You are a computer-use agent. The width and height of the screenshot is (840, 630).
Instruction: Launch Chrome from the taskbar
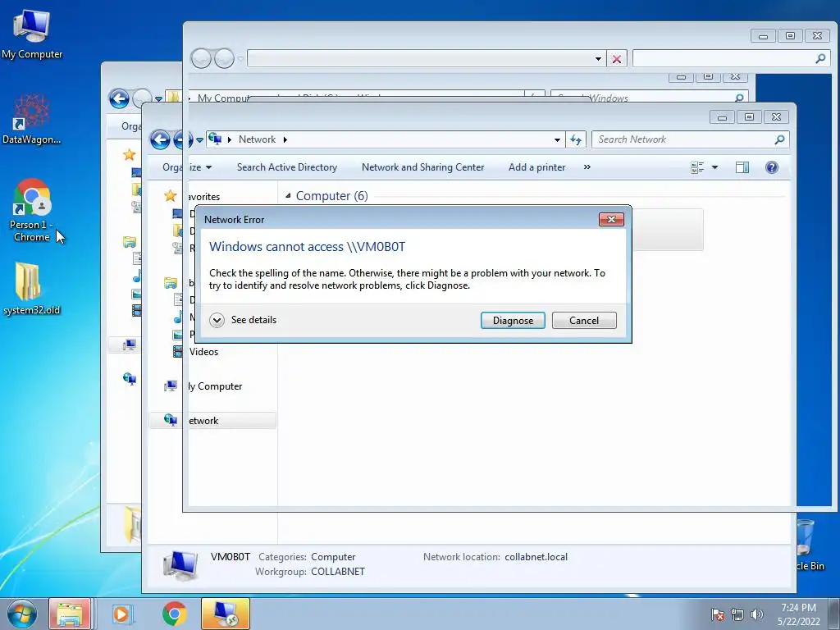click(x=175, y=614)
